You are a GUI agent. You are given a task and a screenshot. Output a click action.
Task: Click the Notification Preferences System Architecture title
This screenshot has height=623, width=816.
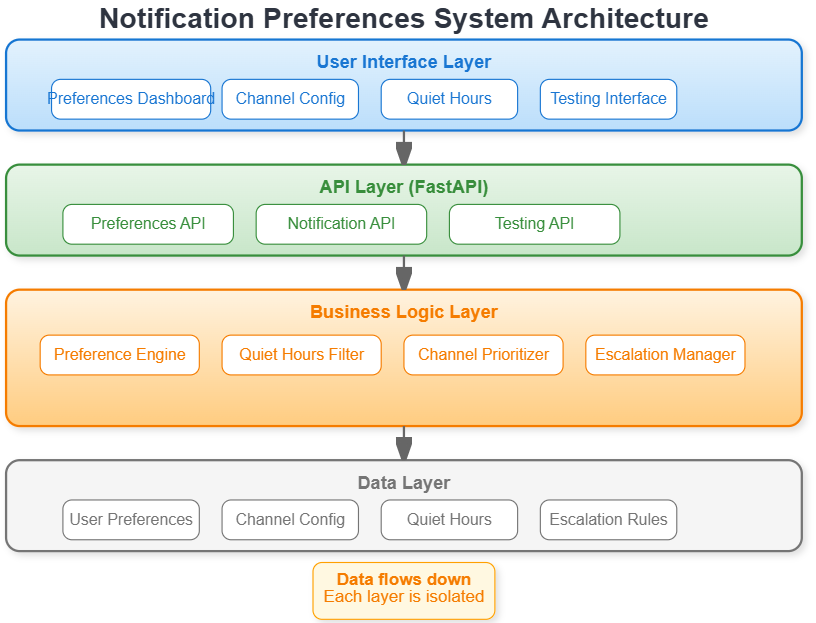[x=404, y=19]
